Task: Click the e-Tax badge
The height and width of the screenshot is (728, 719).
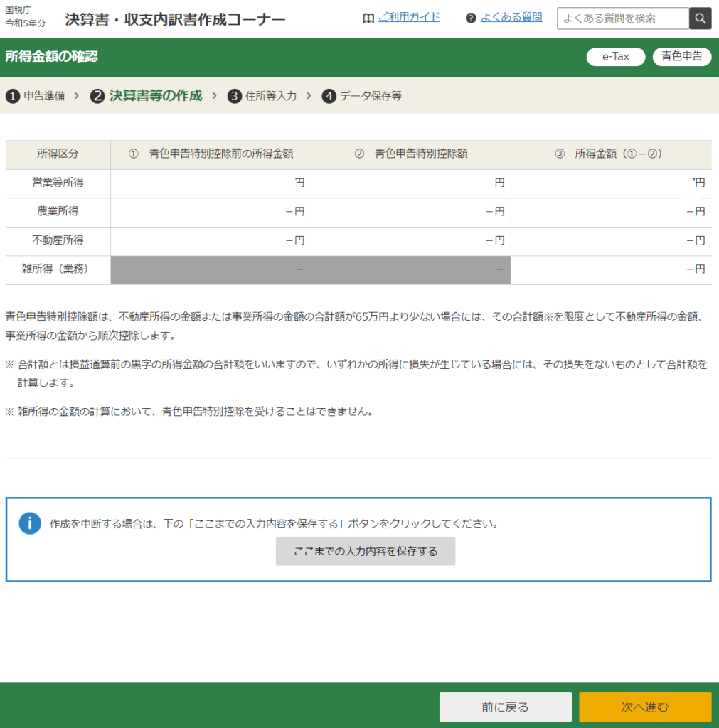Action: tap(615, 57)
